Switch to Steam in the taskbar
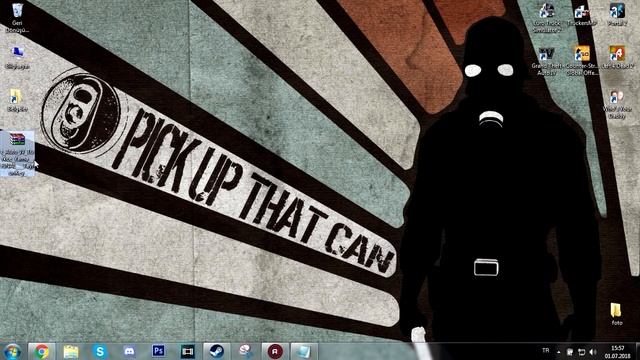Image resolution: width=640 pixels, height=360 pixels. tap(217, 351)
